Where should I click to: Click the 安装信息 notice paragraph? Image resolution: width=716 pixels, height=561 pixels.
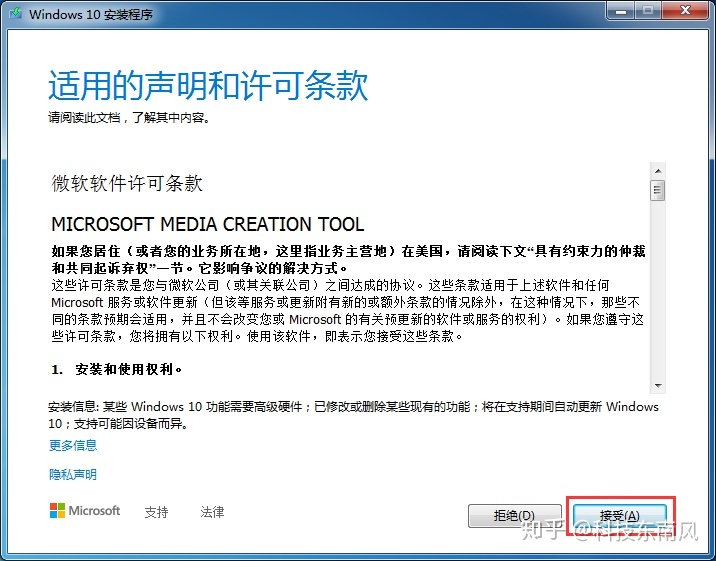[353, 415]
